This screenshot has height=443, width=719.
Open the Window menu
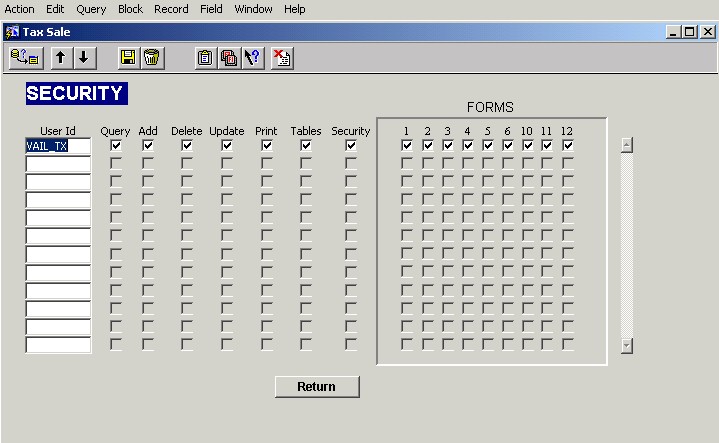click(253, 9)
